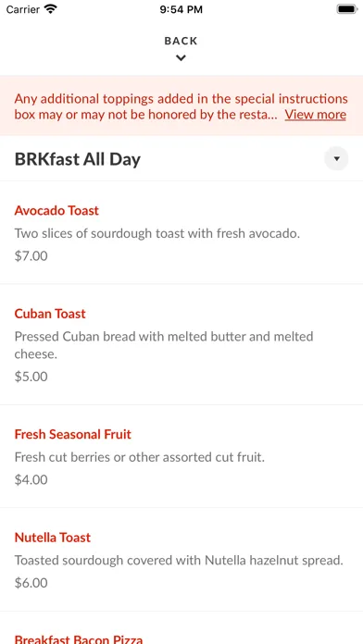Tap the $5.00 Cuban Toast price
This screenshot has height=644, width=363.
[31, 377]
